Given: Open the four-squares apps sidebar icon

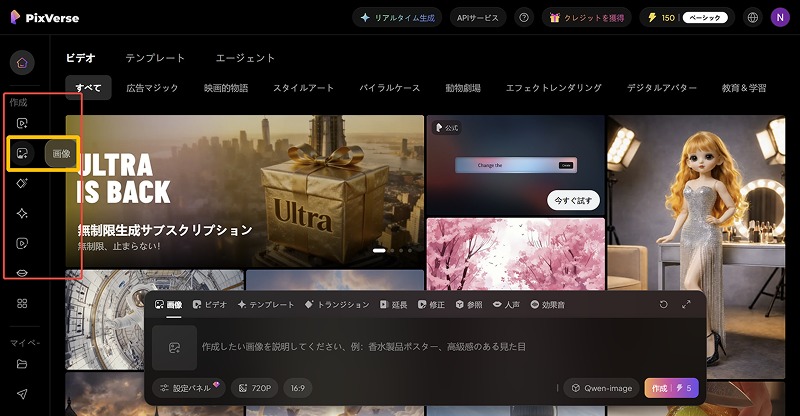Looking at the screenshot, I should tap(22, 303).
